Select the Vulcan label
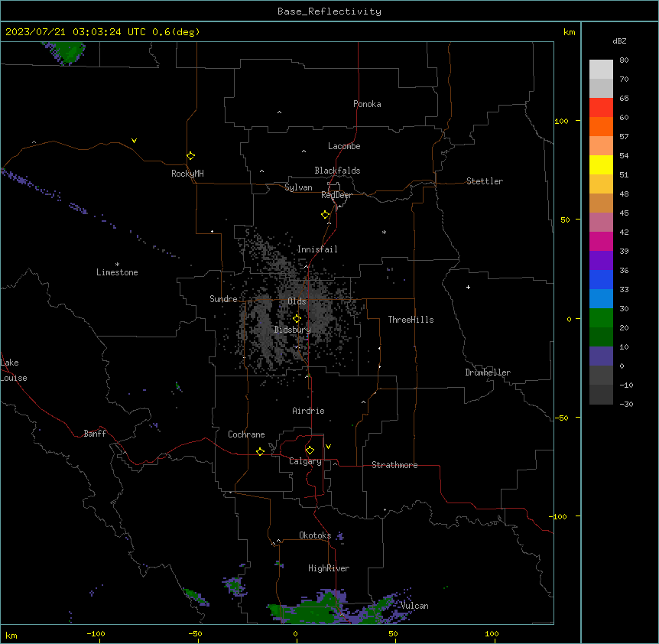Image resolution: width=659 pixels, height=644 pixels. [x=415, y=606]
